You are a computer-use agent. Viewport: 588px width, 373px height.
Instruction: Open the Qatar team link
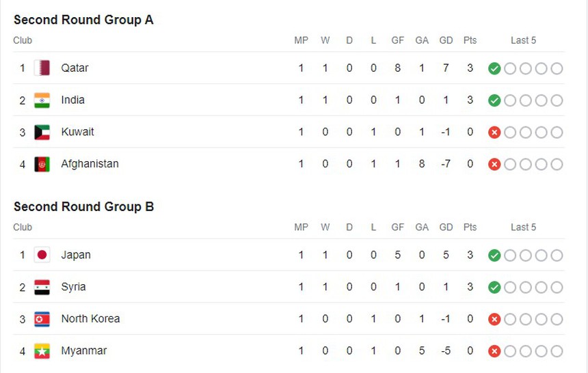[x=75, y=68]
